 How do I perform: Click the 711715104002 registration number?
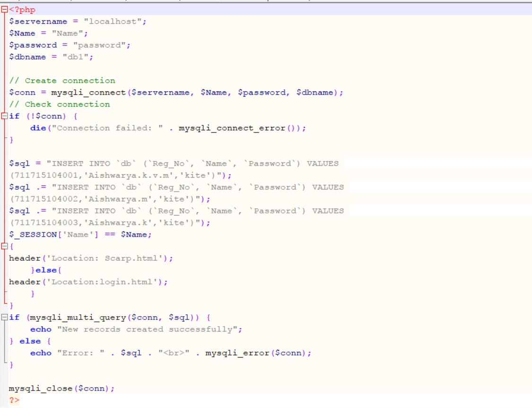[46, 199]
